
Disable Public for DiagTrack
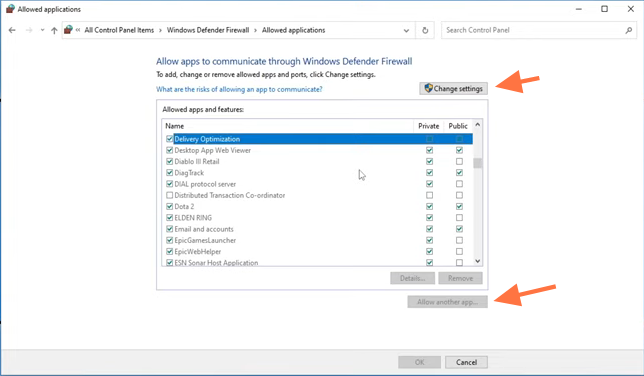(x=459, y=173)
